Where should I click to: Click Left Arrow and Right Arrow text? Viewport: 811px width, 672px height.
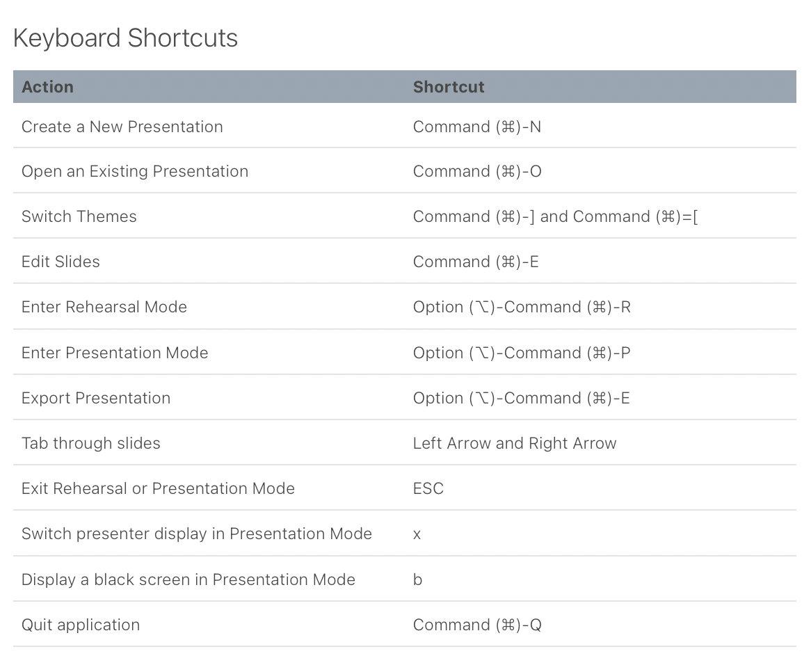coord(515,443)
